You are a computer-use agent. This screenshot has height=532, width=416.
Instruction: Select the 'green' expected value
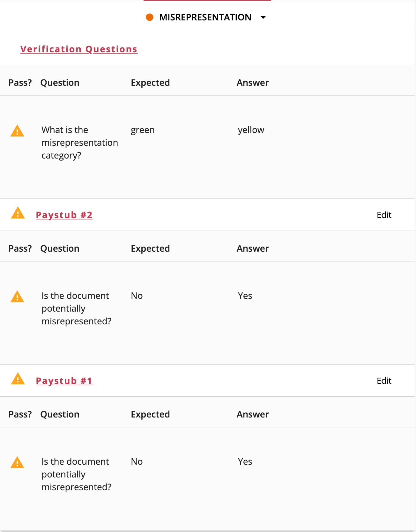pyautogui.click(x=143, y=130)
